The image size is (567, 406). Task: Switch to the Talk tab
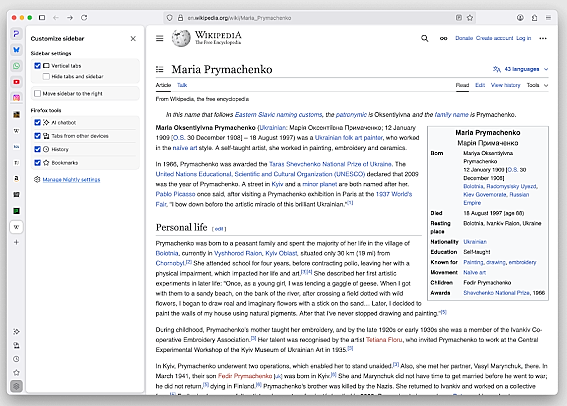(x=182, y=85)
